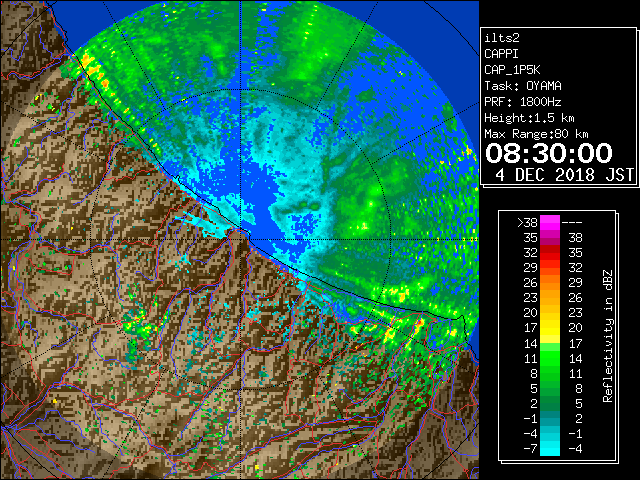This screenshot has height=480, width=640.
Task: Click 'Height:1.5 km' line
Action: click(x=529, y=118)
